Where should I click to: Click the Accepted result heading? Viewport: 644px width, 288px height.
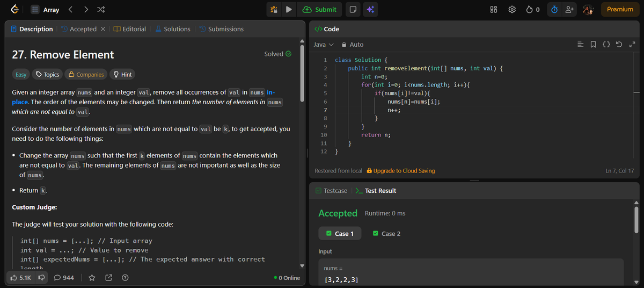(338, 213)
